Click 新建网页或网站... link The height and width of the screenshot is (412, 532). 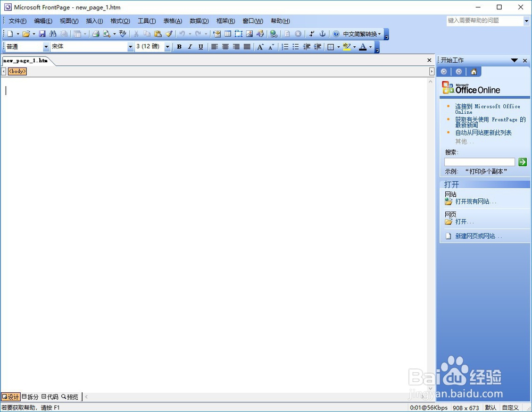[478, 236]
